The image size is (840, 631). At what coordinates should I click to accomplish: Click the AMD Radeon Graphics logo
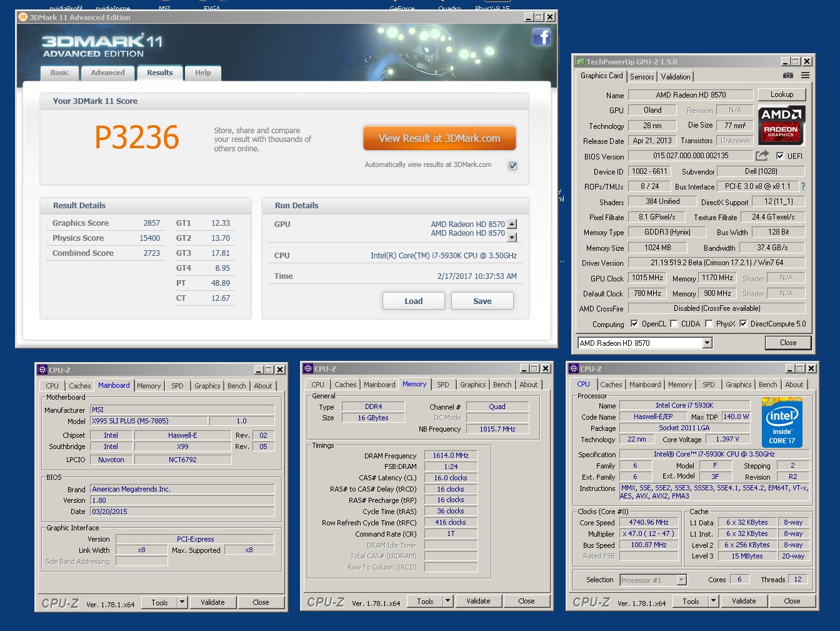click(781, 124)
